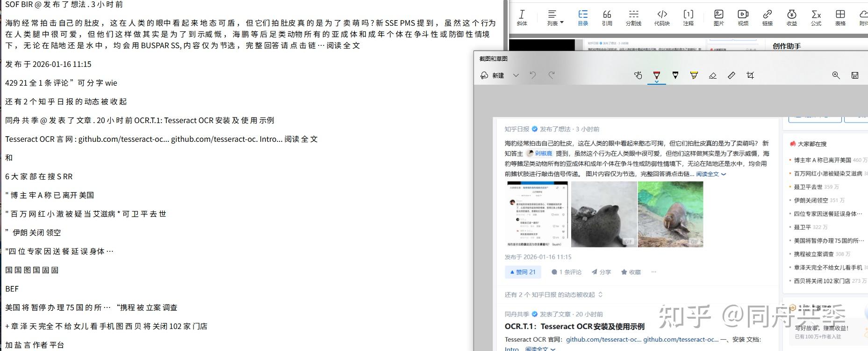Insert an image via the 图片 icon
The width and height of the screenshot is (868, 351).
pos(719,18)
